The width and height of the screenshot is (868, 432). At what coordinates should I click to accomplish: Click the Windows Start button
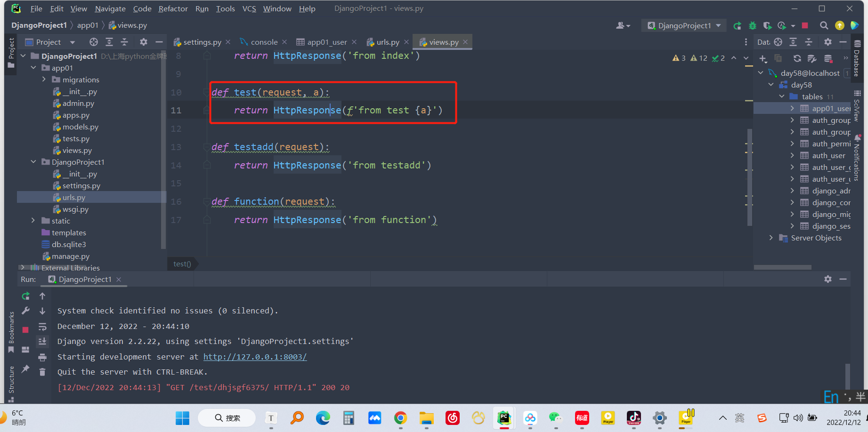[182, 417]
